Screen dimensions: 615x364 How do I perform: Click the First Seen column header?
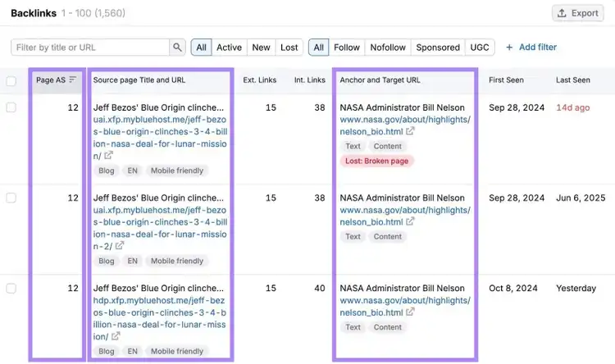[506, 80]
